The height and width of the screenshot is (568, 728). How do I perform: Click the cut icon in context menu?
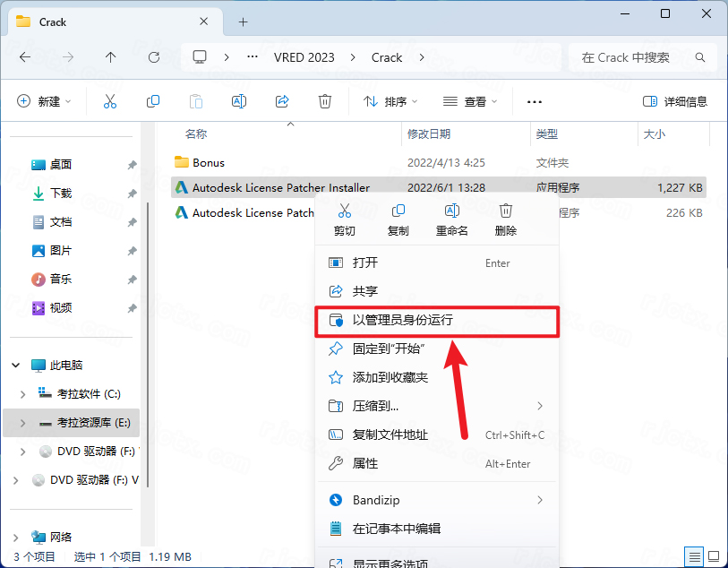[344, 211]
